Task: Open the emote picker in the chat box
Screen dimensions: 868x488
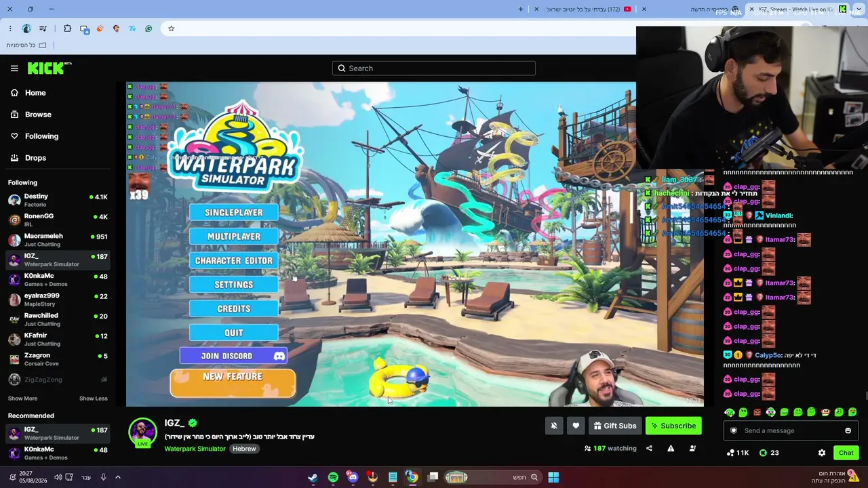Action: [x=848, y=430]
